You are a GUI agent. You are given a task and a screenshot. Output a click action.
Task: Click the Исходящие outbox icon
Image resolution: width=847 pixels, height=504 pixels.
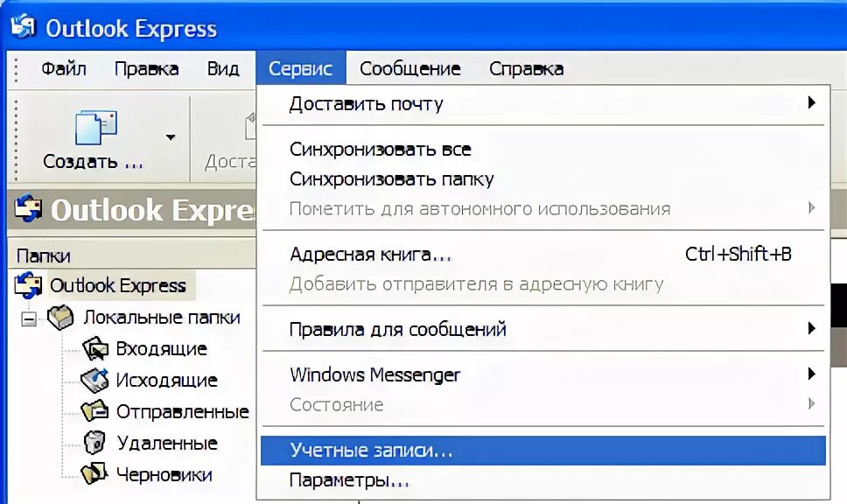point(95,380)
